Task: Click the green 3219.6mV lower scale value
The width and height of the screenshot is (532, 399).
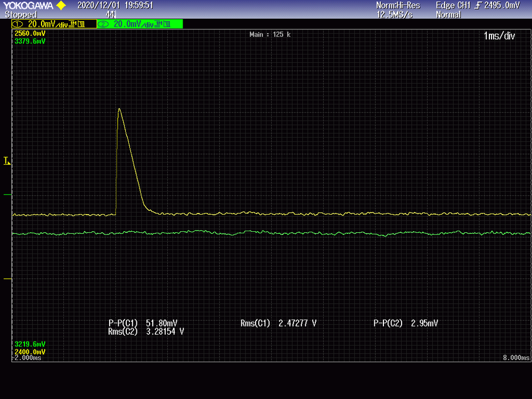Action: (30, 344)
